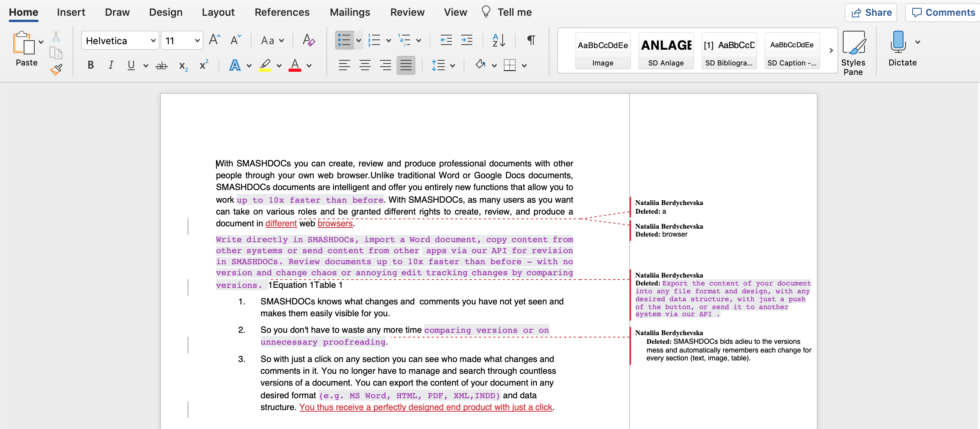
Task: Apply yellow text highlight color
Action: [265, 65]
